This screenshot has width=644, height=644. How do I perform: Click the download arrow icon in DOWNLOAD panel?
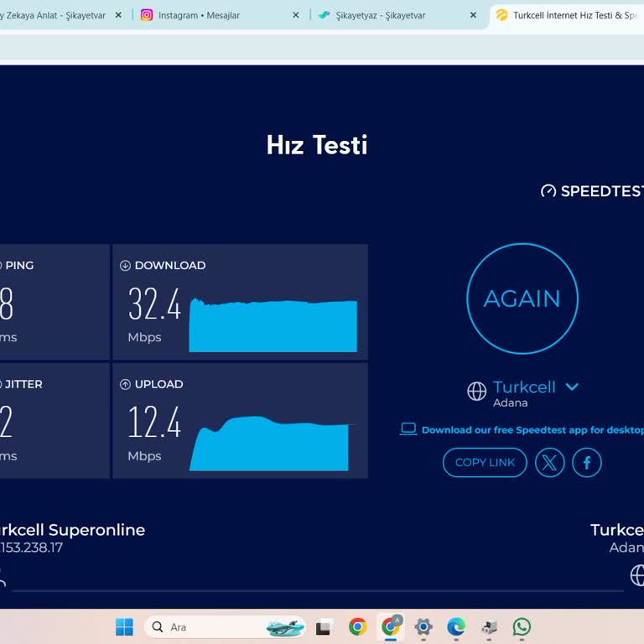125,266
